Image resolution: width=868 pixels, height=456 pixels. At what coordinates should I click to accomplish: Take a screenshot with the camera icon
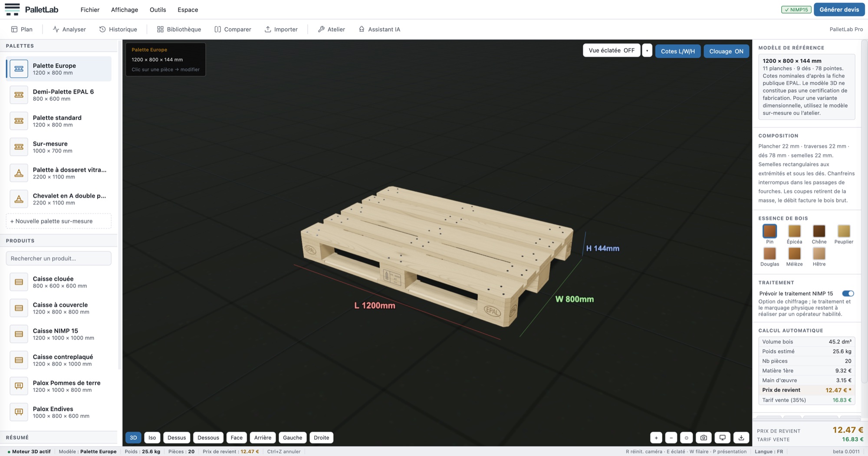click(704, 438)
